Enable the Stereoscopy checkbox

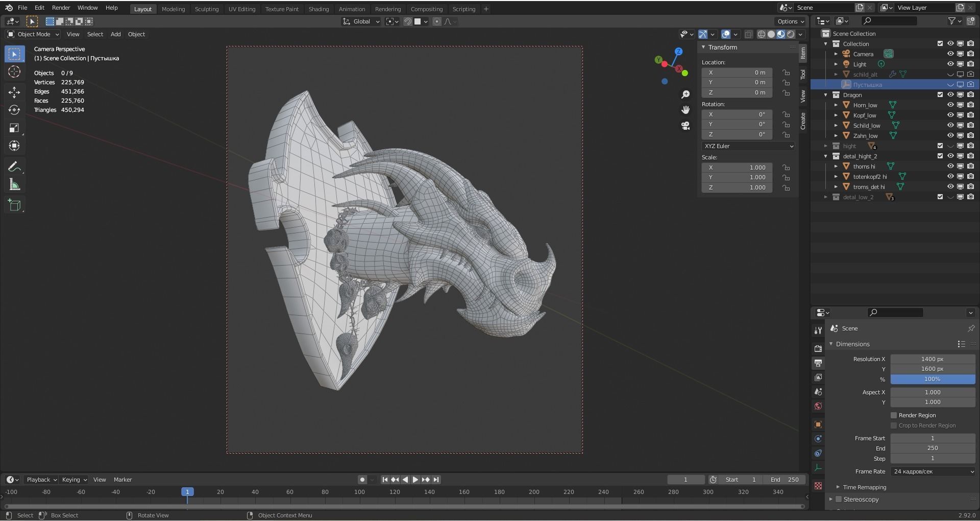tap(838, 500)
